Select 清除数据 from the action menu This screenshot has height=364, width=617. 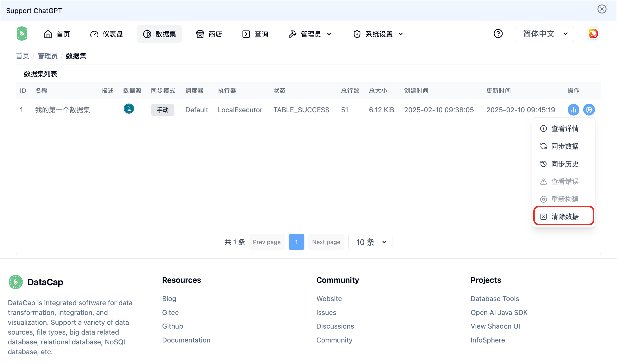[564, 217]
